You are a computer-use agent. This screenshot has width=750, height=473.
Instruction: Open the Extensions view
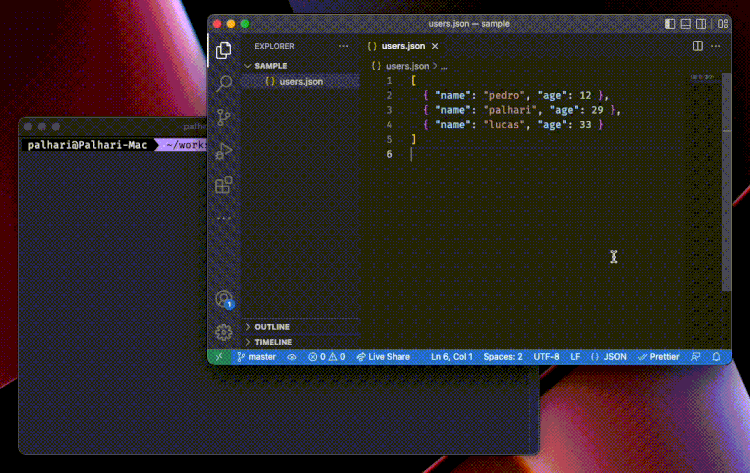tap(223, 185)
